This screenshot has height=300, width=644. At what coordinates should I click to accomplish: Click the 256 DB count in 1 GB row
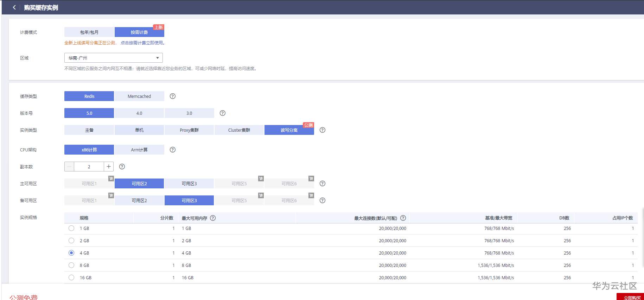pos(567,228)
